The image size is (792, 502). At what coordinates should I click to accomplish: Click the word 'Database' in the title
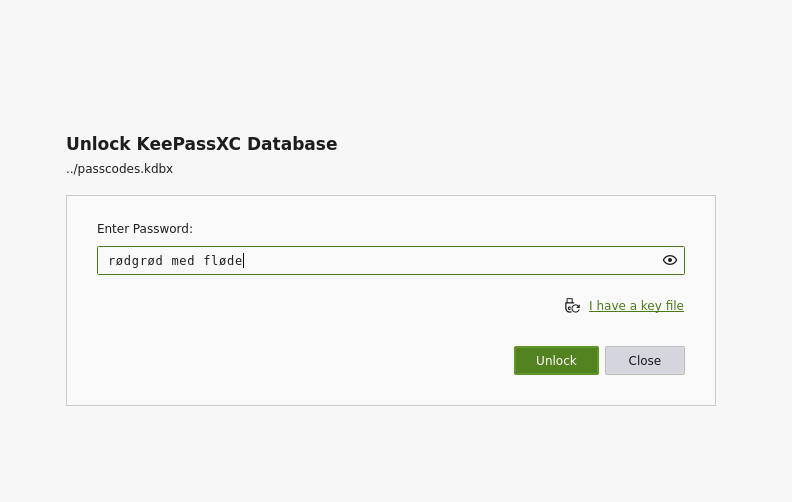coord(292,144)
